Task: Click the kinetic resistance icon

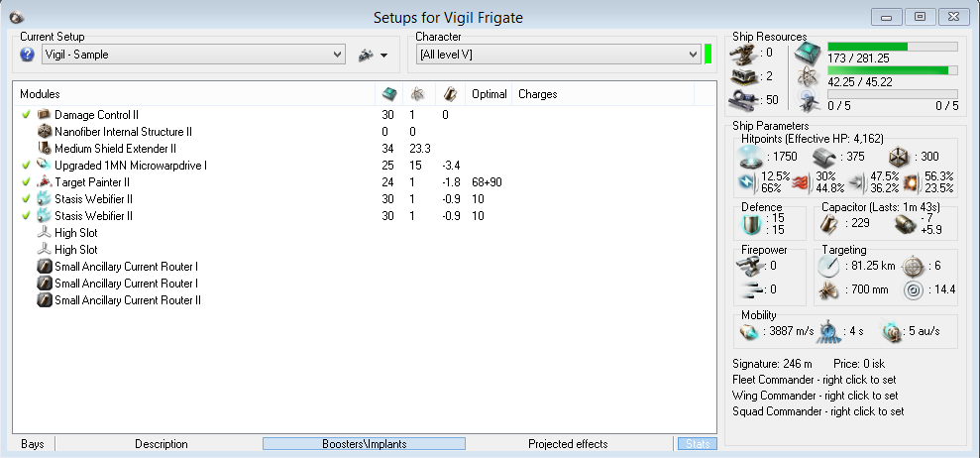Action: point(857,182)
